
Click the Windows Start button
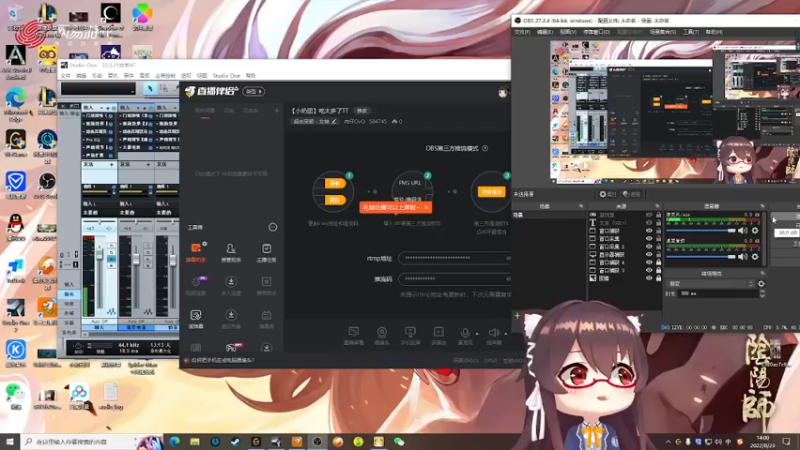click(10, 442)
